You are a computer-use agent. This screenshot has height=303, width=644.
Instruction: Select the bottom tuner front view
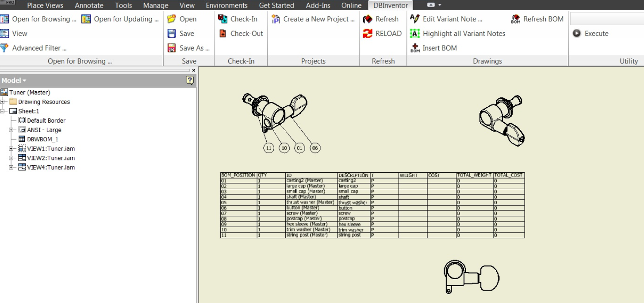pyautogui.click(x=471, y=276)
